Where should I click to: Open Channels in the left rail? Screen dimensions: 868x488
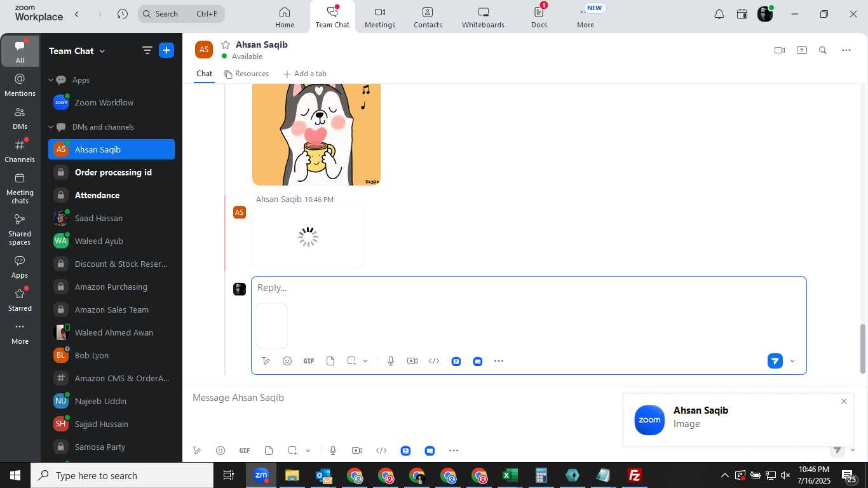[20, 151]
